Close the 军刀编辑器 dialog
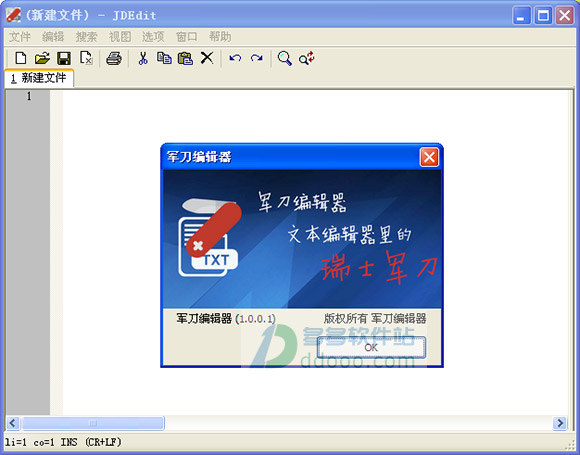The height and width of the screenshot is (455, 580). pos(429,157)
